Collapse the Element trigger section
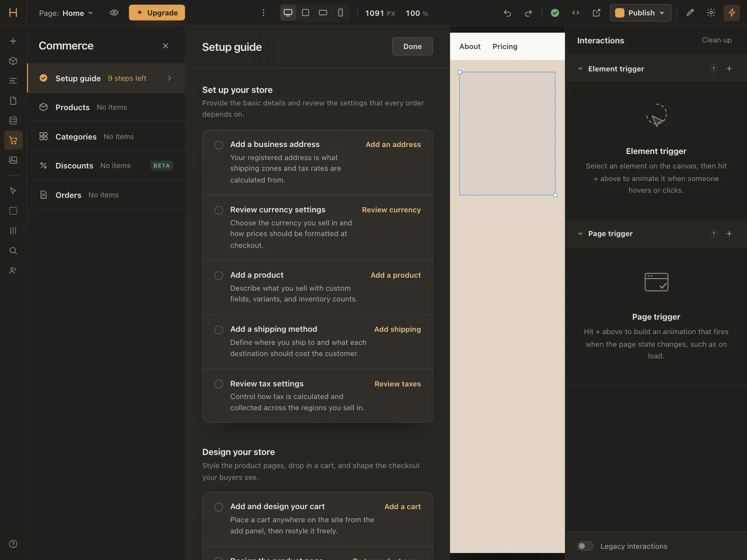The image size is (747, 560). click(580, 69)
